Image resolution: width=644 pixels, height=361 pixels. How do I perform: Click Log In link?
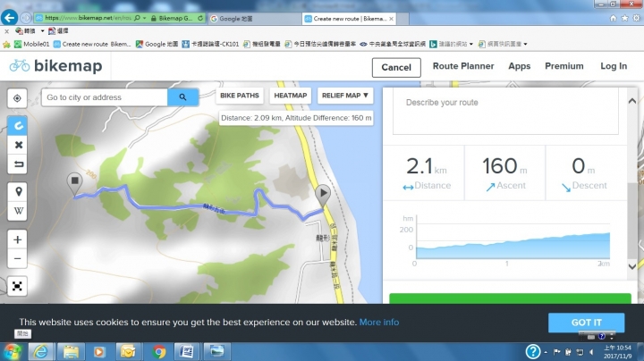point(614,66)
